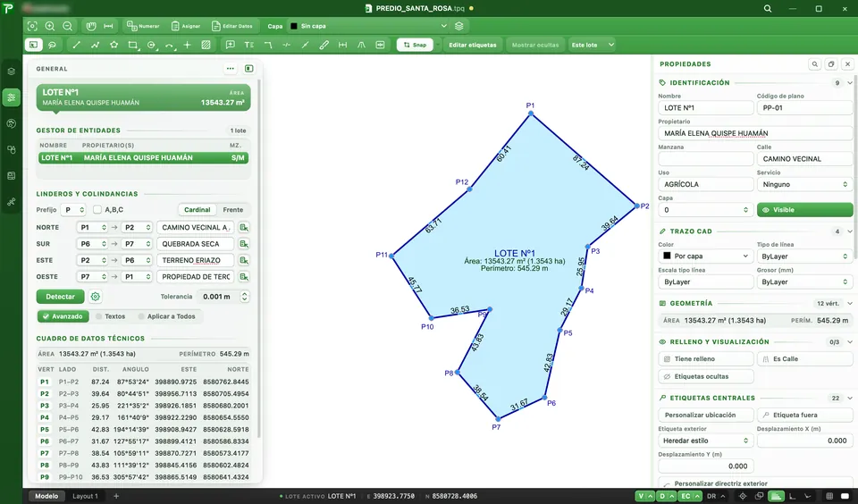858x504 pixels.
Task: Open the layers manager icon beside Capa dropdown
Action: (459, 26)
